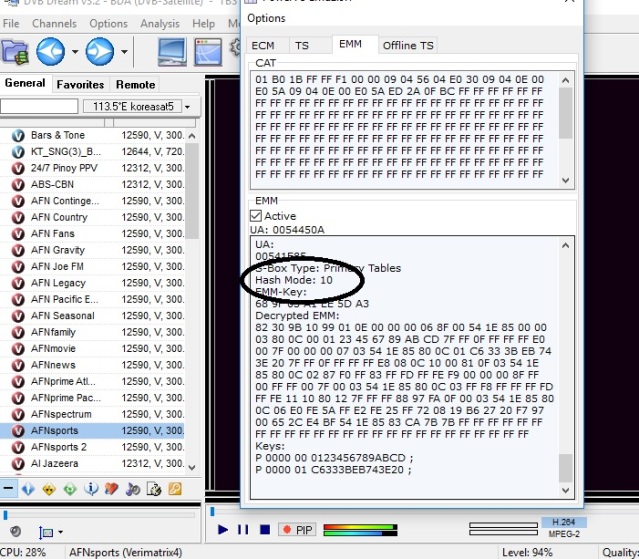
Task: Select KT_SNG(3)_B... channel
Action: click(93, 152)
